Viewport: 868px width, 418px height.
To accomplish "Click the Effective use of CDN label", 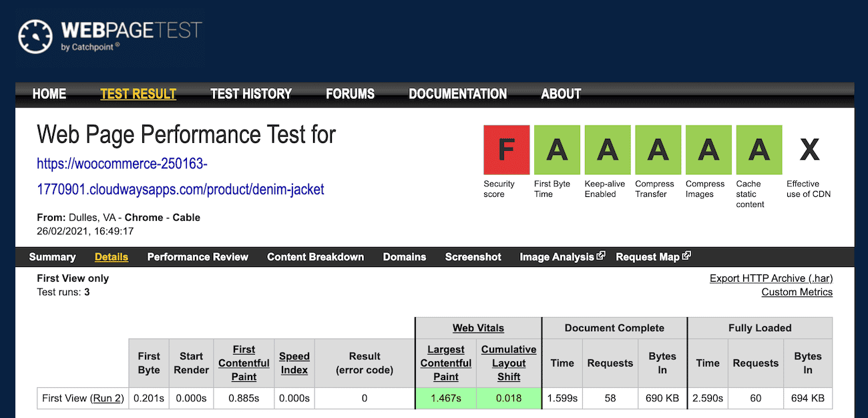I will (809, 189).
